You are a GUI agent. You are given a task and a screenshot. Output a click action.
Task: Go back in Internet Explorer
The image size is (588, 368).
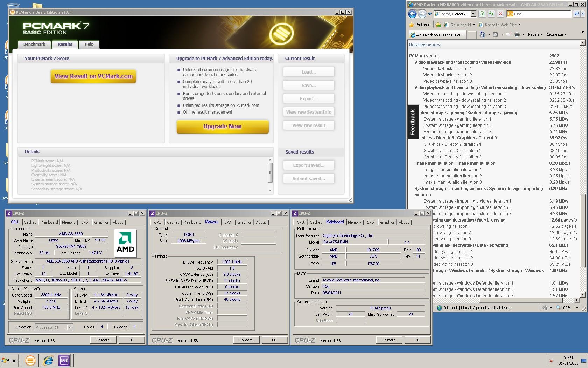point(412,14)
